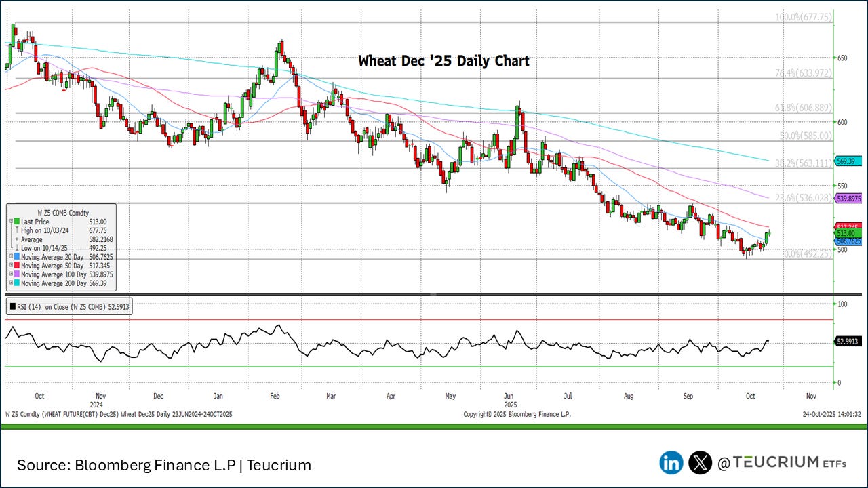The width and height of the screenshot is (868, 488).
Task: Click the 61.8%(606.889) Fibonacci level label
Action: (x=804, y=108)
